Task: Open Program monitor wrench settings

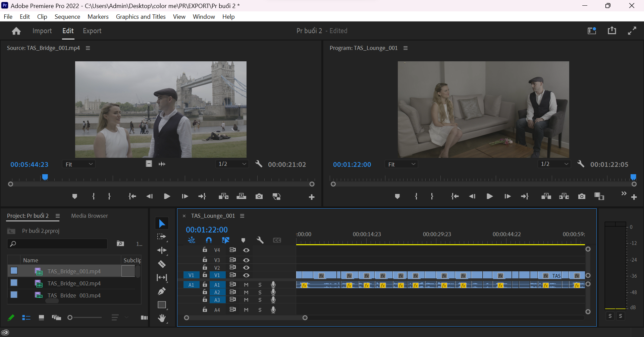Action: click(581, 164)
